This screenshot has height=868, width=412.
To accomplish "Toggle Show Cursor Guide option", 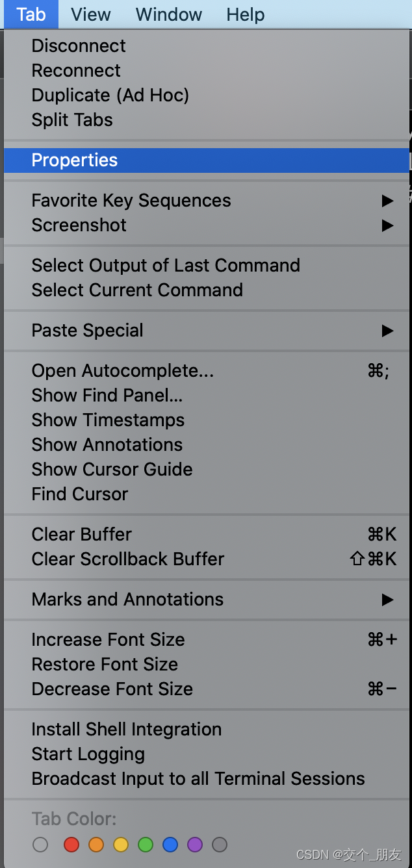I will (207, 470).
